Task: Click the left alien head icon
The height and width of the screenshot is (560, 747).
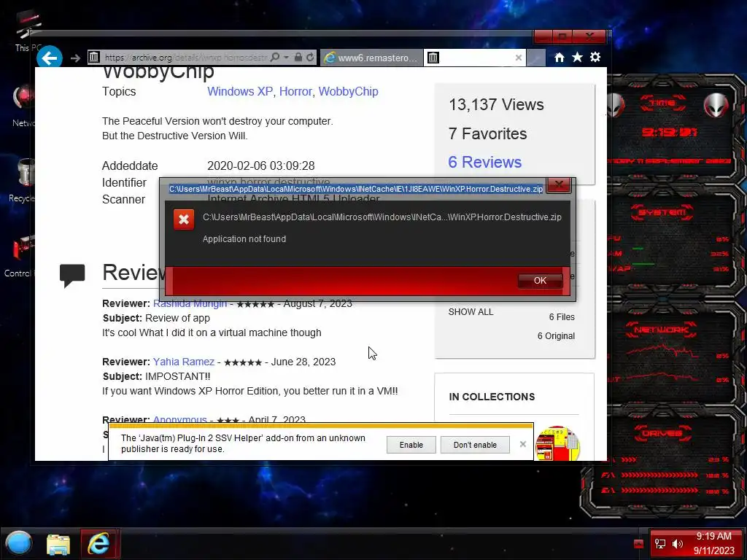Action: tap(615, 104)
